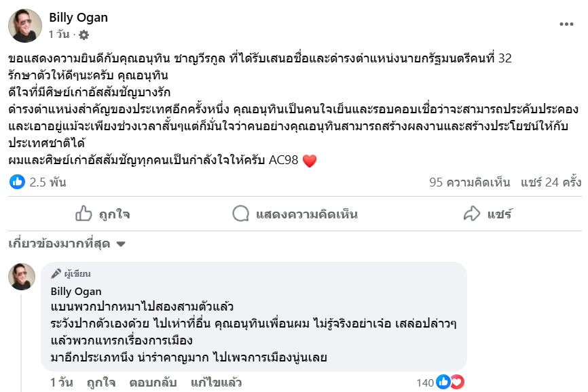This screenshot has width=588, height=392.
Task: Click the pencil author badge icon
Action: pyautogui.click(x=56, y=274)
